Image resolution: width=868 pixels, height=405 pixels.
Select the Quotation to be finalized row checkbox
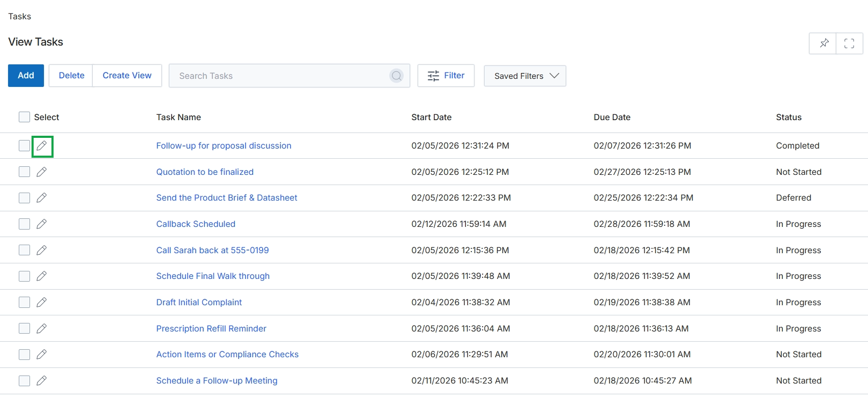pos(24,172)
